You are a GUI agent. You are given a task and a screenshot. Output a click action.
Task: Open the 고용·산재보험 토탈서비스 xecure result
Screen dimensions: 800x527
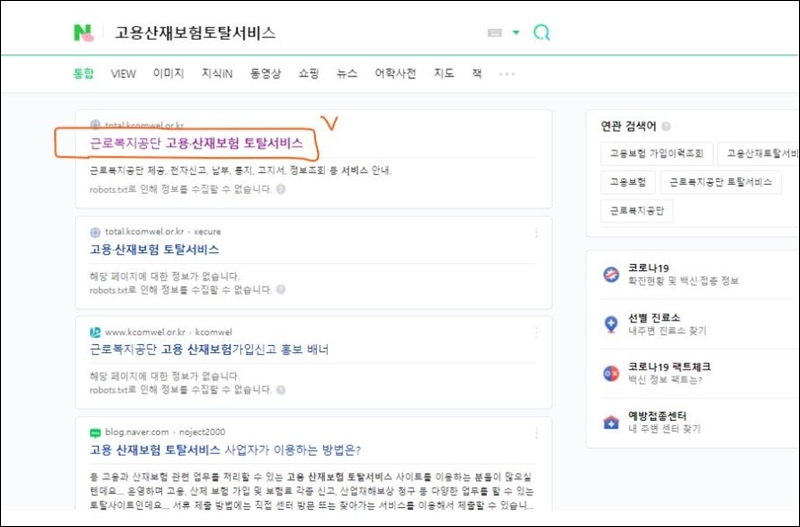point(154,249)
